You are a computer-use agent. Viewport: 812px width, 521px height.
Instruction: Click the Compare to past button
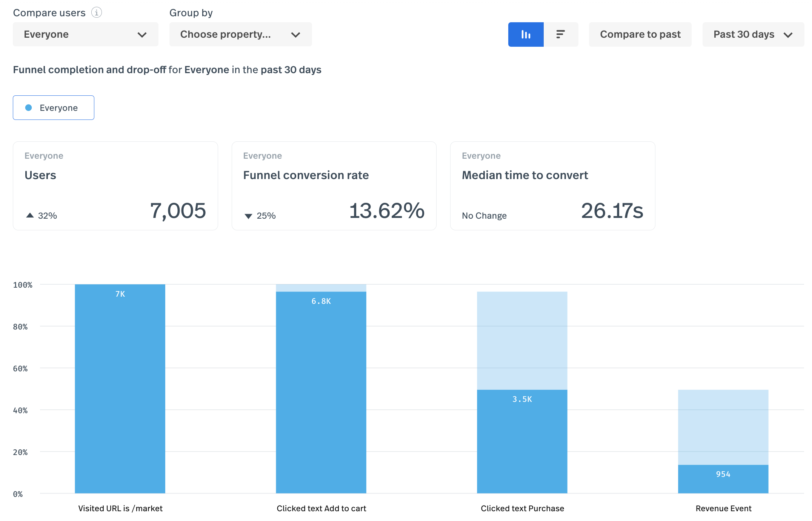click(640, 34)
